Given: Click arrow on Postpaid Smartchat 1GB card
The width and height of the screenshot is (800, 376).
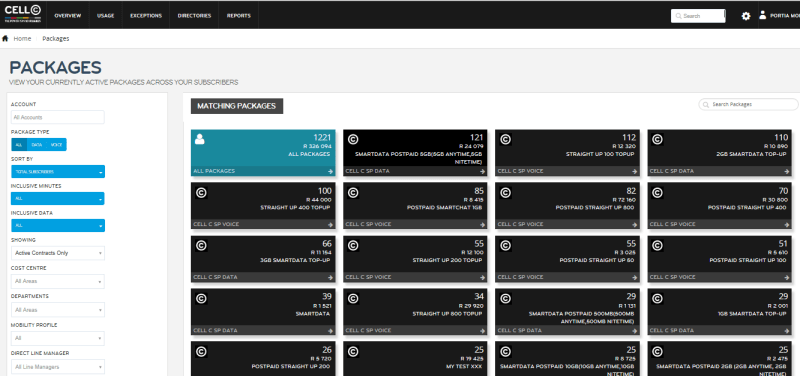Looking at the screenshot, I should [x=483, y=224].
